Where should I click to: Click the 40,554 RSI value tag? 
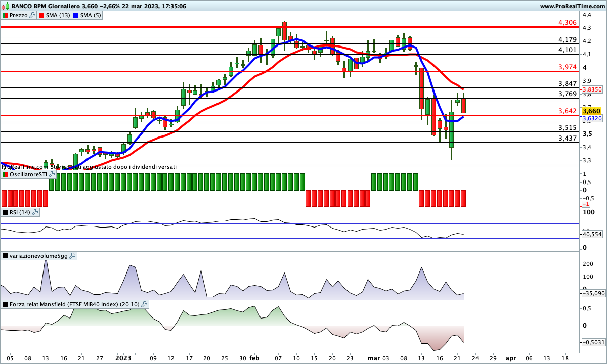pos(592,234)
